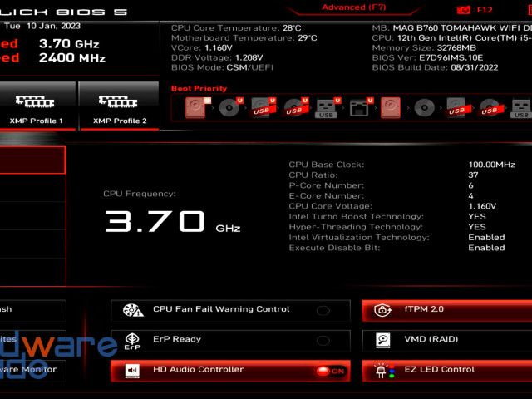Click the Boot Priority heading
This screenshot has height=399, width=532.
coord(199,88)
